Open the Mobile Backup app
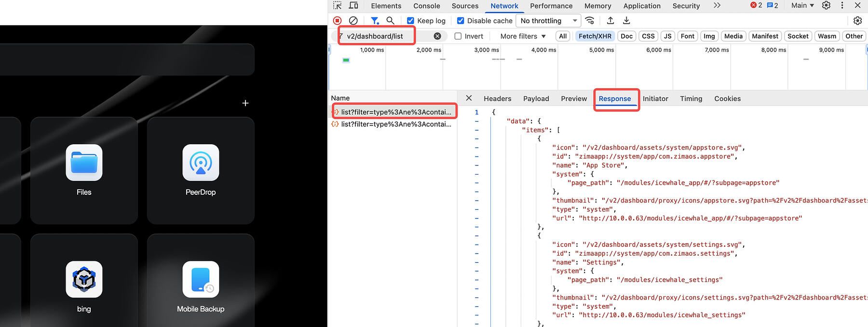 pos(201,279)
